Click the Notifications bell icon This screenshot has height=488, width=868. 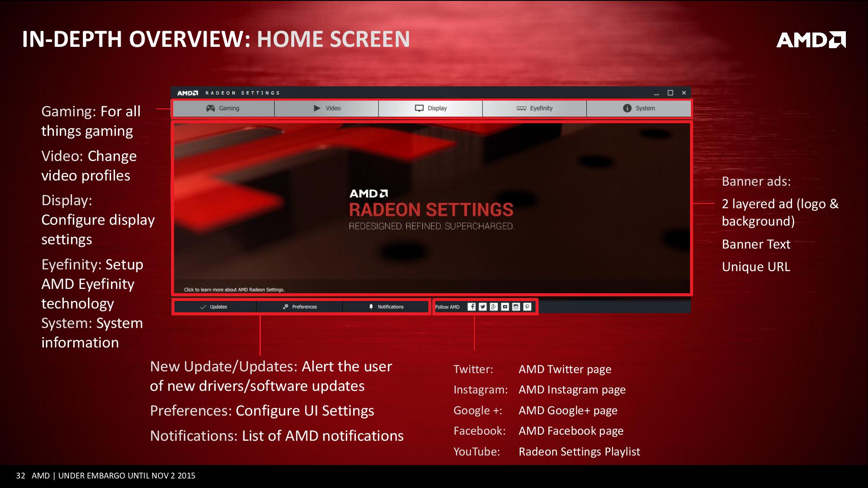coord(371,306)
